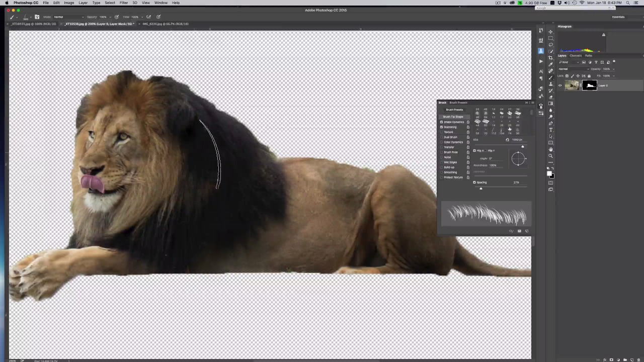The height and width of the screenshot is (362, 644).
Task: Toggle Shape Dynamics checkbox
Action: tap(442, 122)
